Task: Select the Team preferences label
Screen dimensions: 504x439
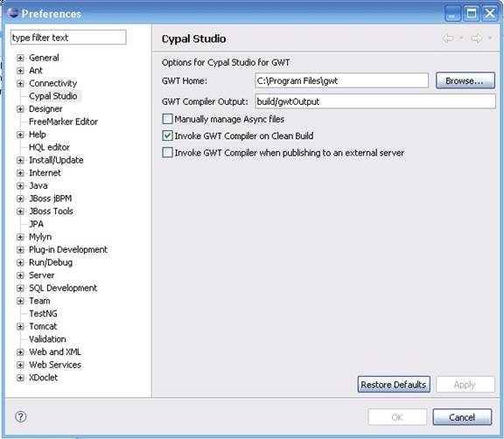Action: tap(39, 301)
